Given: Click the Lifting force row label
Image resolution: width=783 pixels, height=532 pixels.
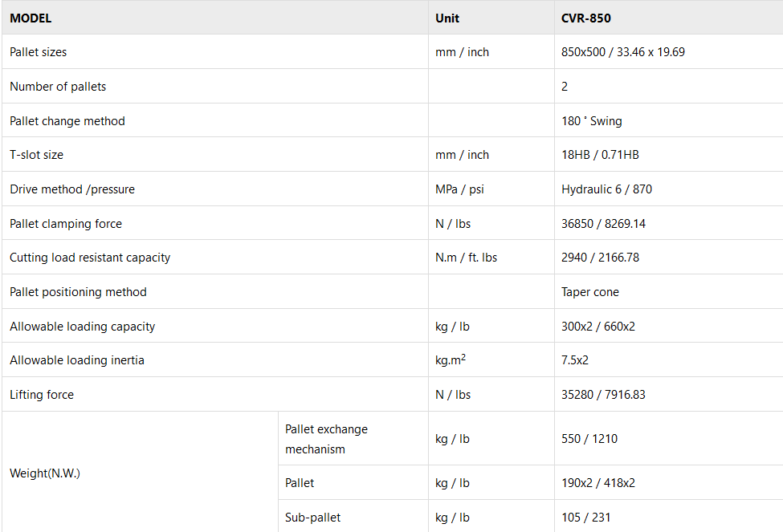Looking at the screenshot, I should pyautogui.click(x=42, y=395).
